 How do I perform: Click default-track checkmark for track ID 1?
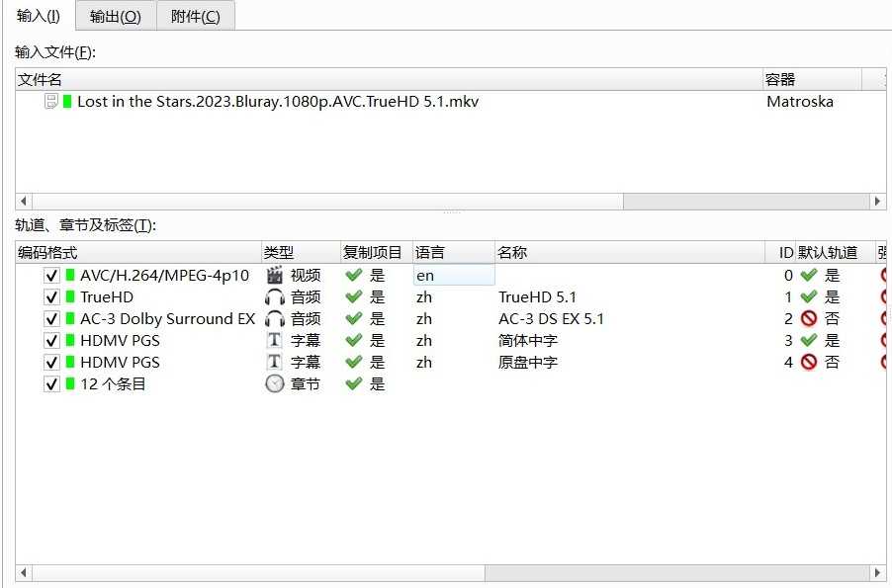[x=809, y=296]
